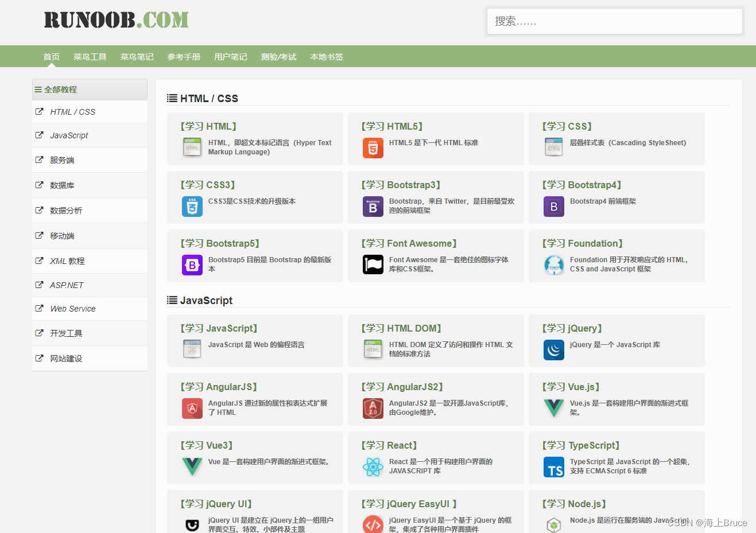Click the TypeScript TS icon
Image resolution: width=756 pixels, height=533 pixels.
point(554,467)
